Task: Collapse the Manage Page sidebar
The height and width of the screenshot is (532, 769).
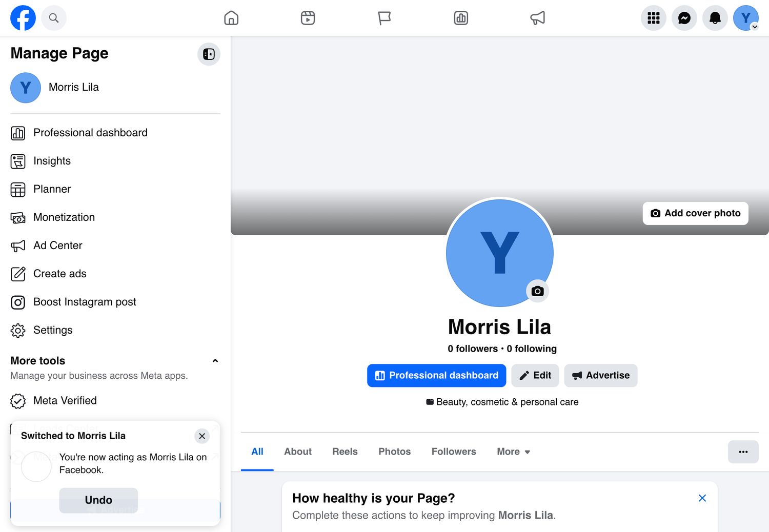Action: pyautogui.click(x=209, y=54)
